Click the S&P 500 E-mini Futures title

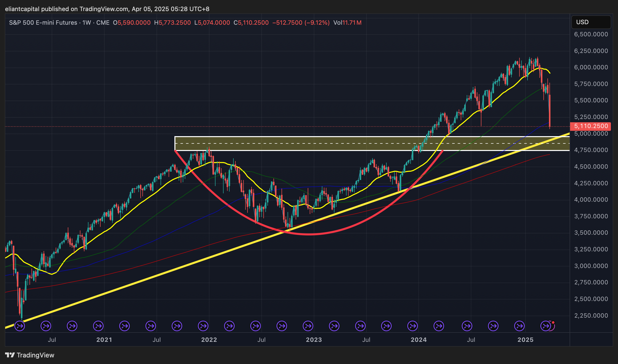43,23
